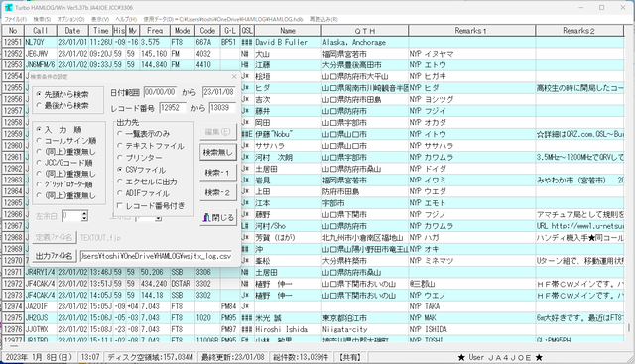Set output to CSVファイル

(x=141, y=170)
